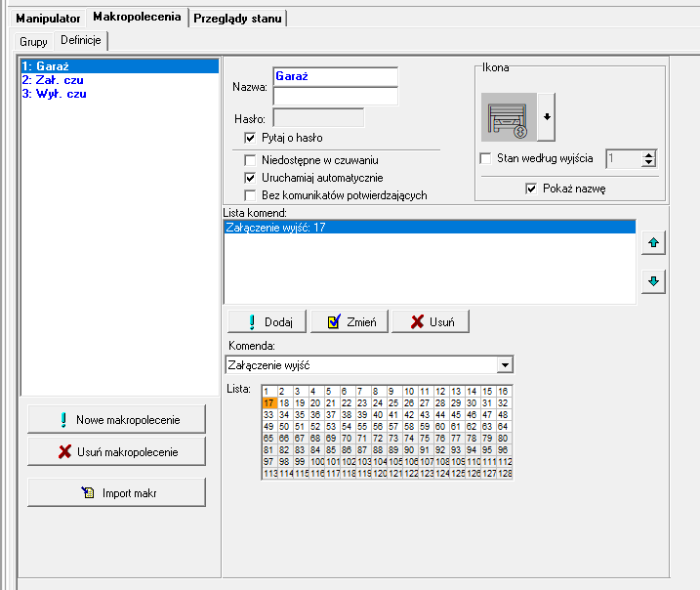Enable Niedostępne w czuwaniu checkbox

(x=250, y=160)
